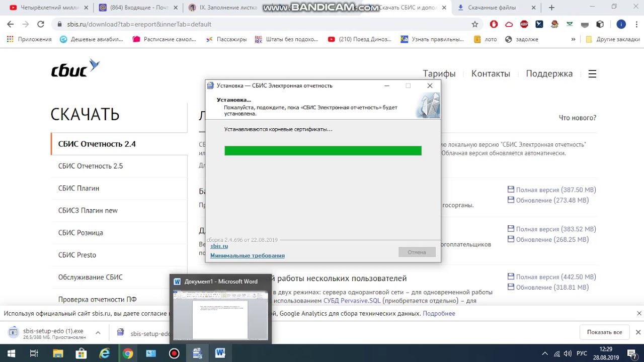Download Полная версия (442.50 MB)

[x=556, y=277]
